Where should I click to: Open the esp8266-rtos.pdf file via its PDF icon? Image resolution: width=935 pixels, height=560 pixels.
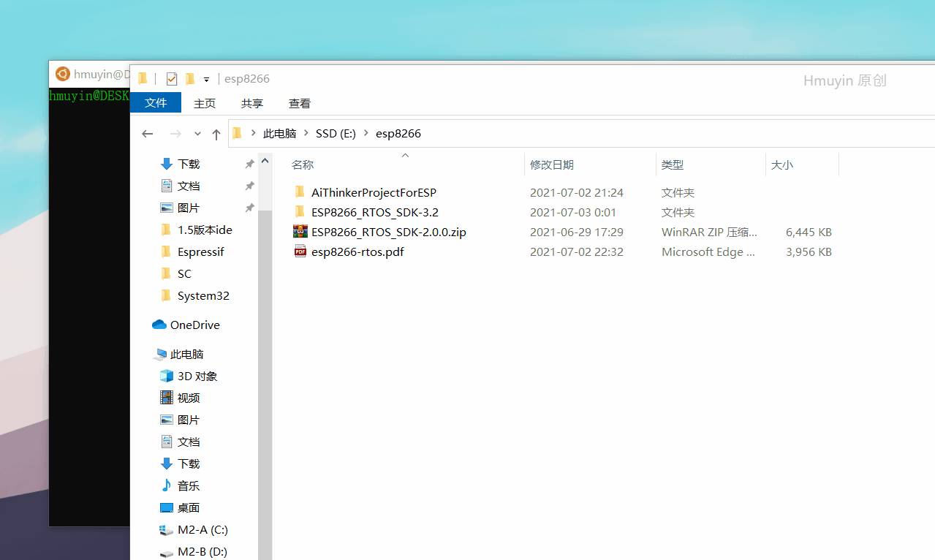coord(300,251)
